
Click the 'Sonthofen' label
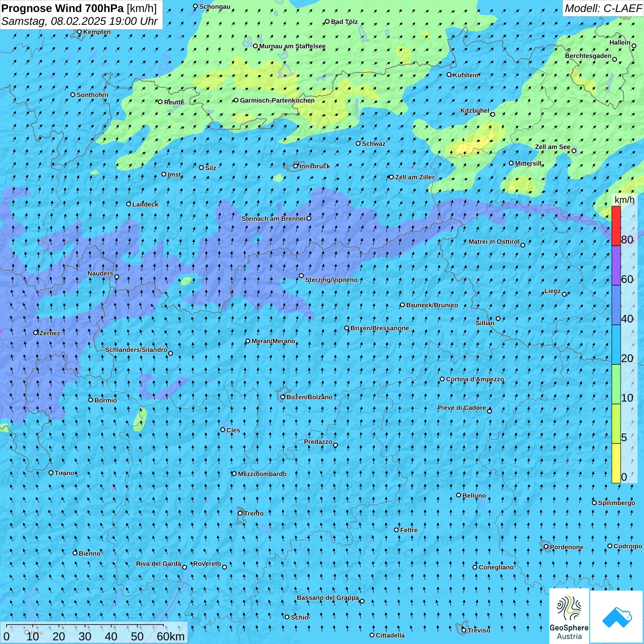92,95
